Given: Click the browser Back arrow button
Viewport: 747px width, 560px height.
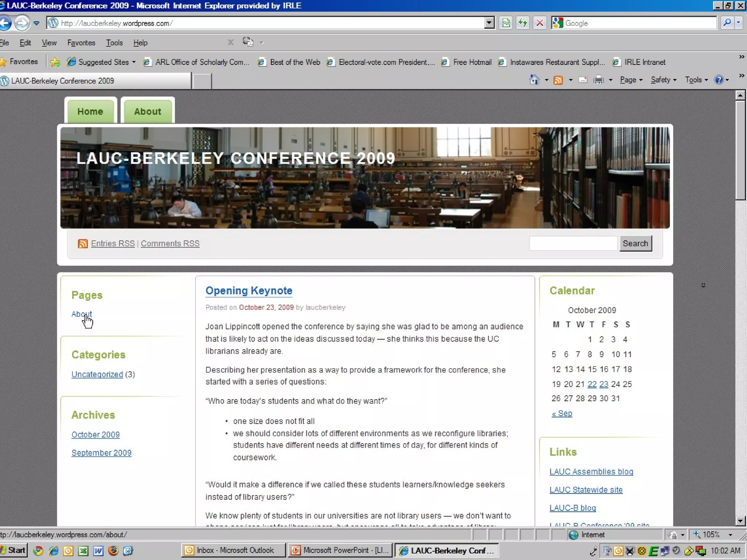Looking at the screenshot, I should (x=5, y=23).
